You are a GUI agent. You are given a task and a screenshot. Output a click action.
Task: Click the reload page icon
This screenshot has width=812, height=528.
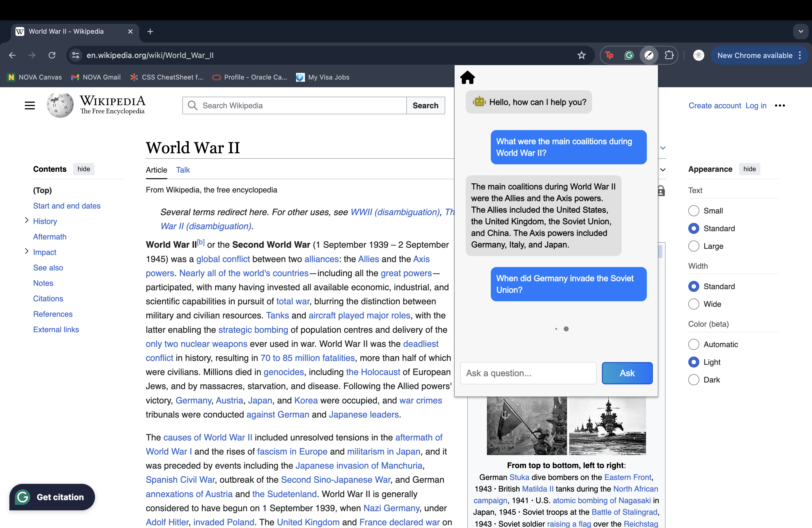coord(52,55)
